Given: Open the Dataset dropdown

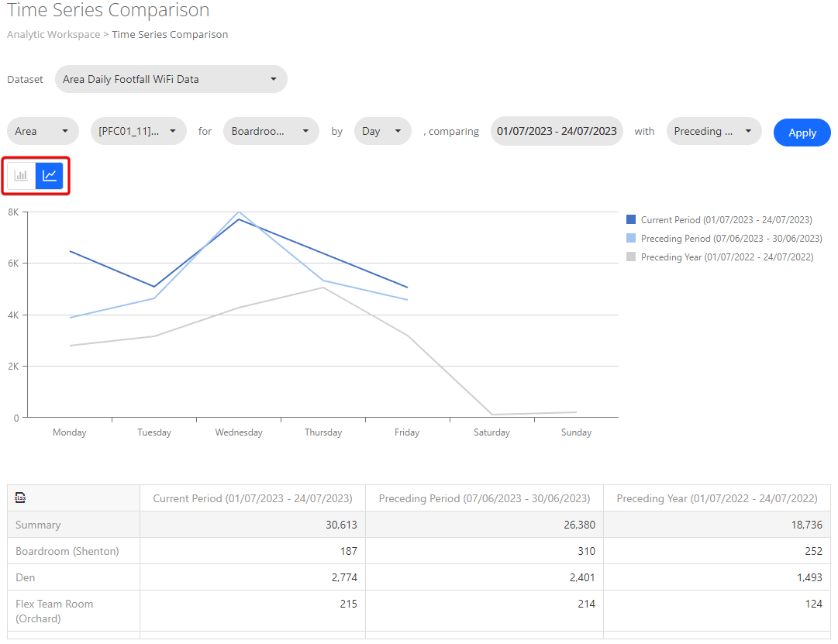Looking at the screenshot, I should pyautogui.click(x=171, y=79).
